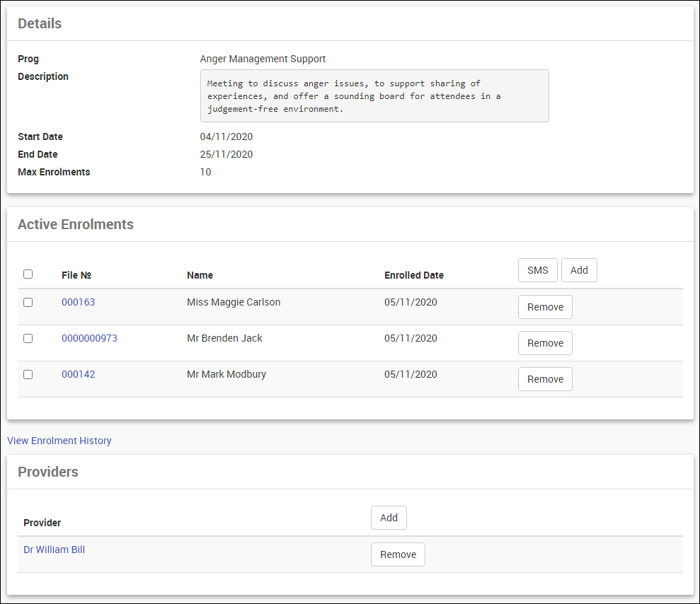Remove Mr Brenden Jack from enrolments
The height and width of the screenshot is (604, 700).
tap(545, 343)
